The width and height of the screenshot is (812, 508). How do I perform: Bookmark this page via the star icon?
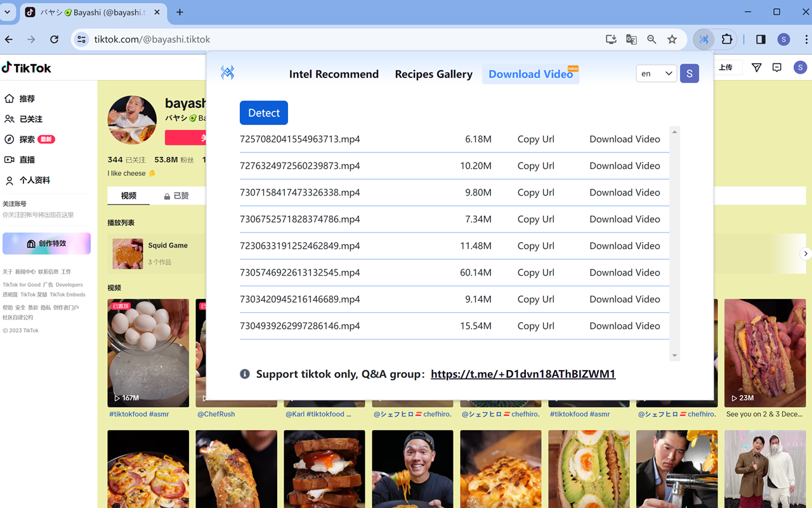(672, 39)
